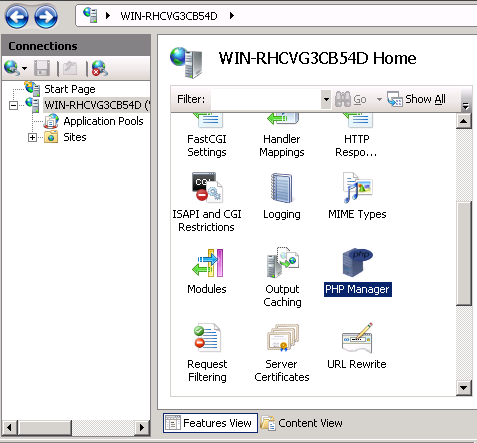Open the Filter dropdown arrow
477x443 pixels.
click(x=326, y=99)
